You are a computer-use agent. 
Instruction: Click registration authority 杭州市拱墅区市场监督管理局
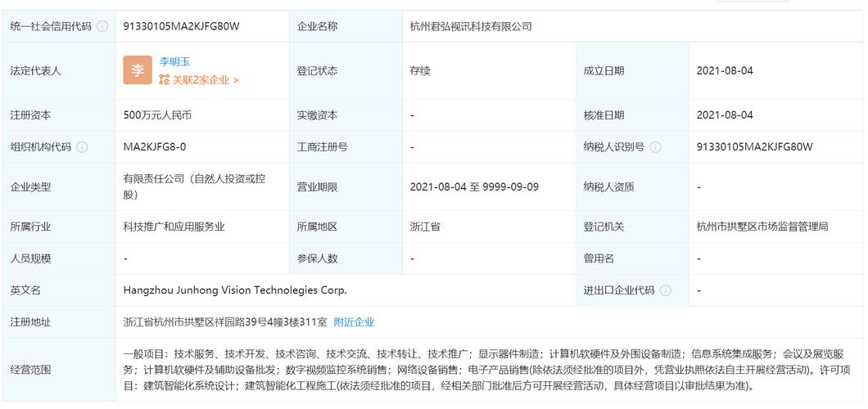[x=762, y=227]
